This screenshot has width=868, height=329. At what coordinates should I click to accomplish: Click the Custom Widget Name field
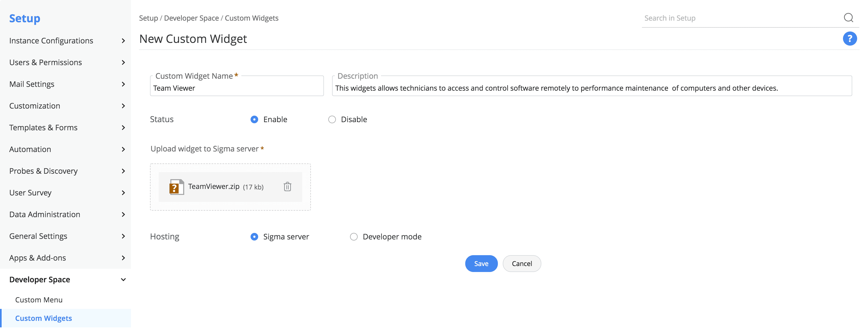coord(236,88)
